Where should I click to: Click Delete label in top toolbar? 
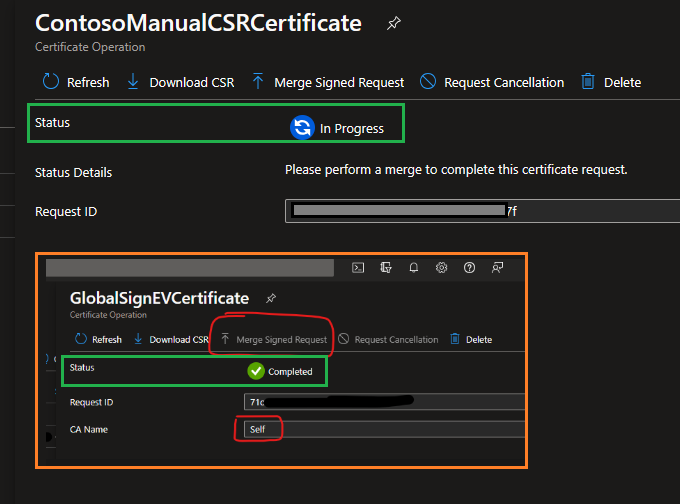[622, 82]
